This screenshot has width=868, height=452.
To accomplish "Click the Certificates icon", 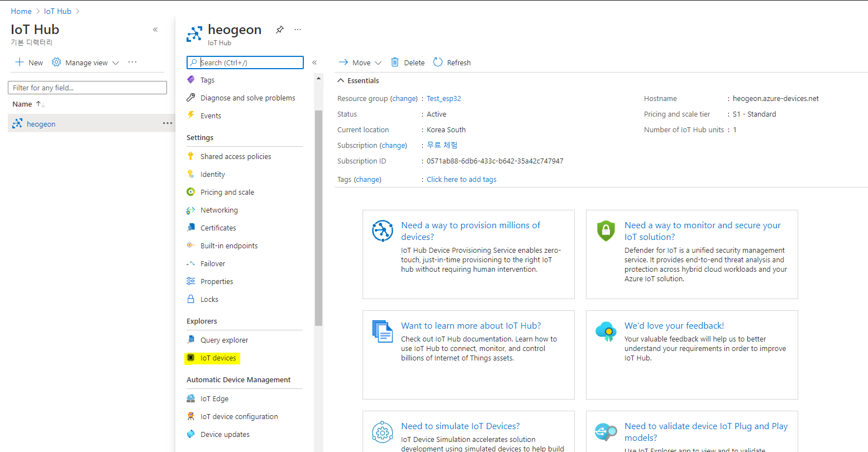I will pos(191,228).
